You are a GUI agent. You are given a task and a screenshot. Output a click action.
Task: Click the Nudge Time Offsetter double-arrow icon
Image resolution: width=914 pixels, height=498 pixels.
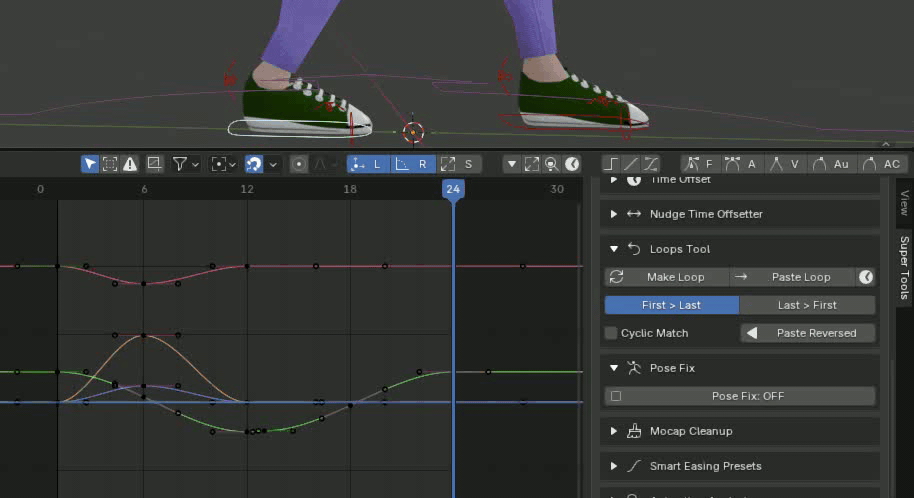634,214
